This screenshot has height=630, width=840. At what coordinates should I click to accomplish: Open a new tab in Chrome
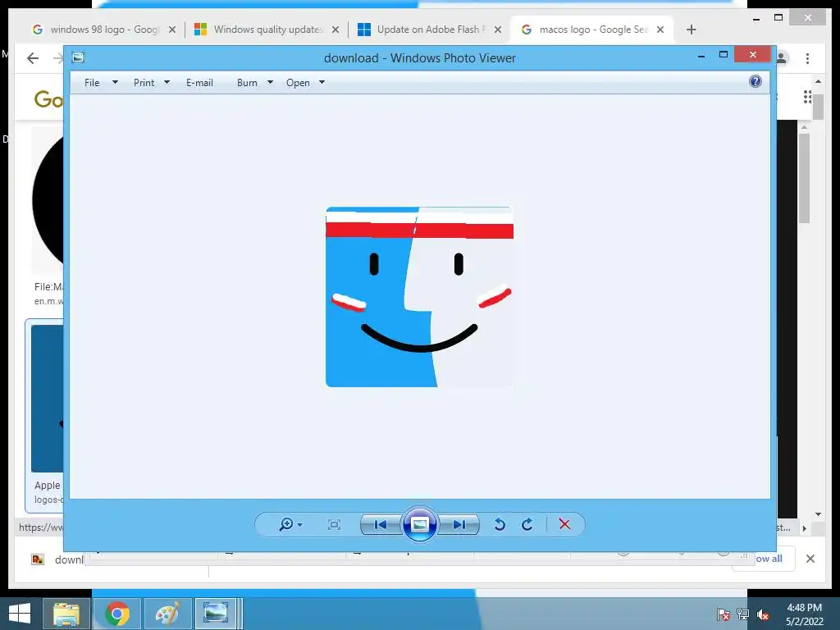click(691, 30)
